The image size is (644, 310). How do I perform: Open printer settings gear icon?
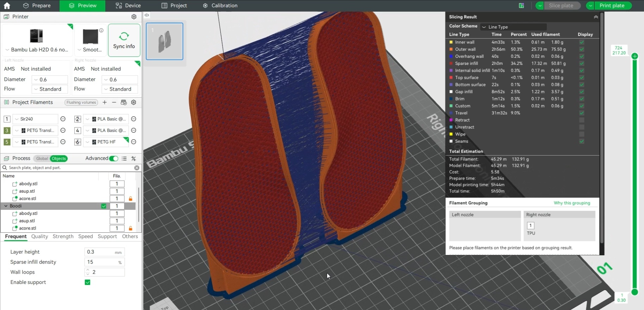click(134, 17)
